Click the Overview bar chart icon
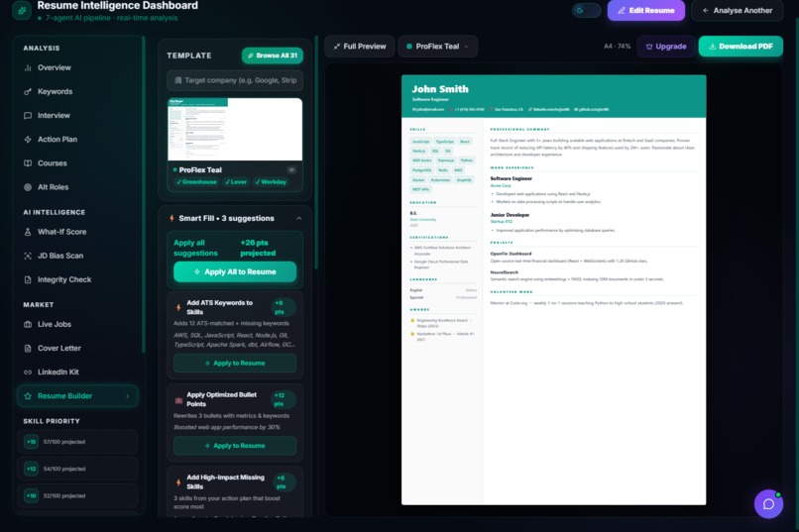Image resolution: width=799 pixels, height=532 pixels. [x=28, y=67]
